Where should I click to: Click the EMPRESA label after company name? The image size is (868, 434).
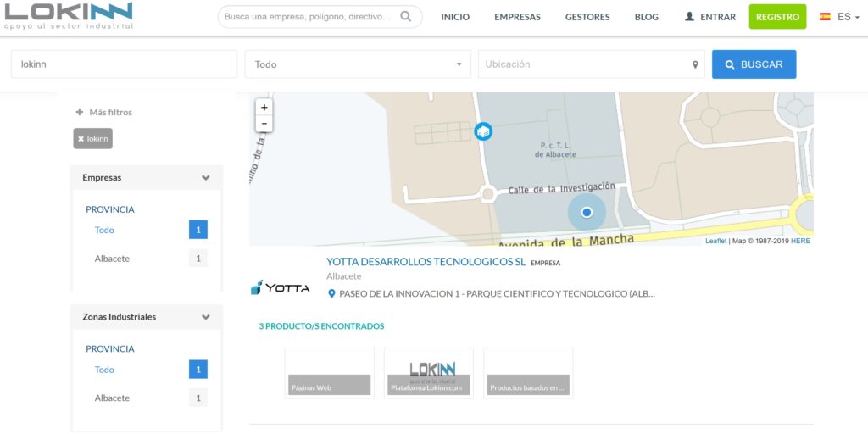(545, 264)
